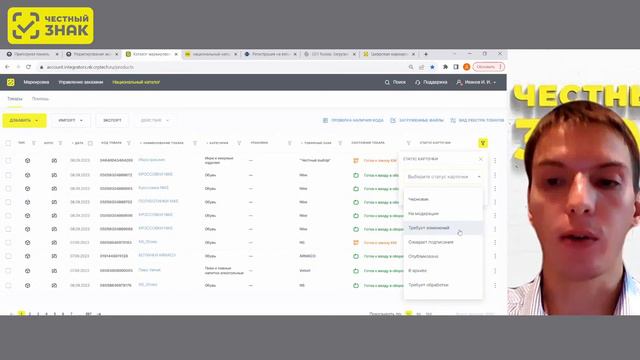Click the browser address bar
The height and width of the screenshot is (360, 640).
pos(224,67)
